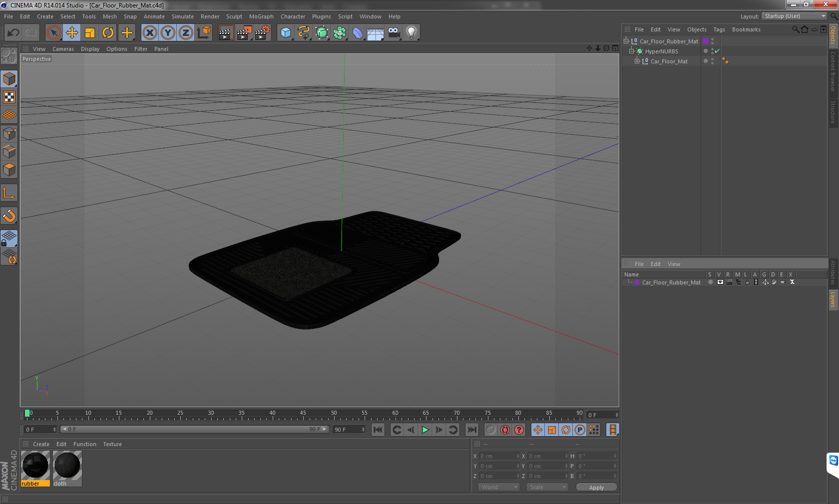Viewport: 839px width, 504px height.
Task: Click Render View clapperboard icon
Action: coord(226,33)
